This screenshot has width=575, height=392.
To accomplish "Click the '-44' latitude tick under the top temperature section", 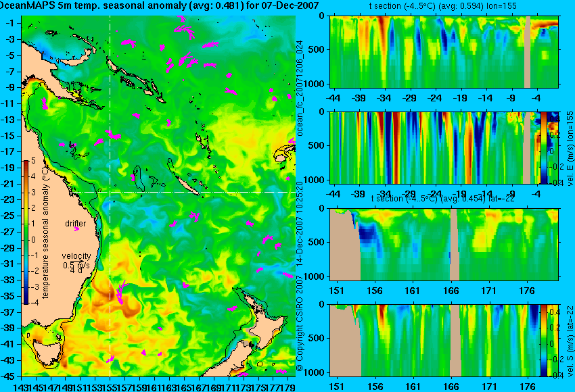I will (333, 98).
